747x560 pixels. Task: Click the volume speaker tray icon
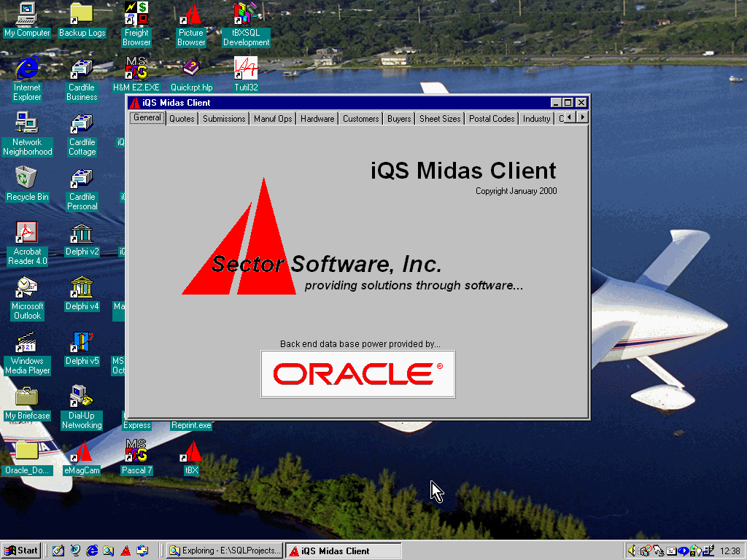632,551
